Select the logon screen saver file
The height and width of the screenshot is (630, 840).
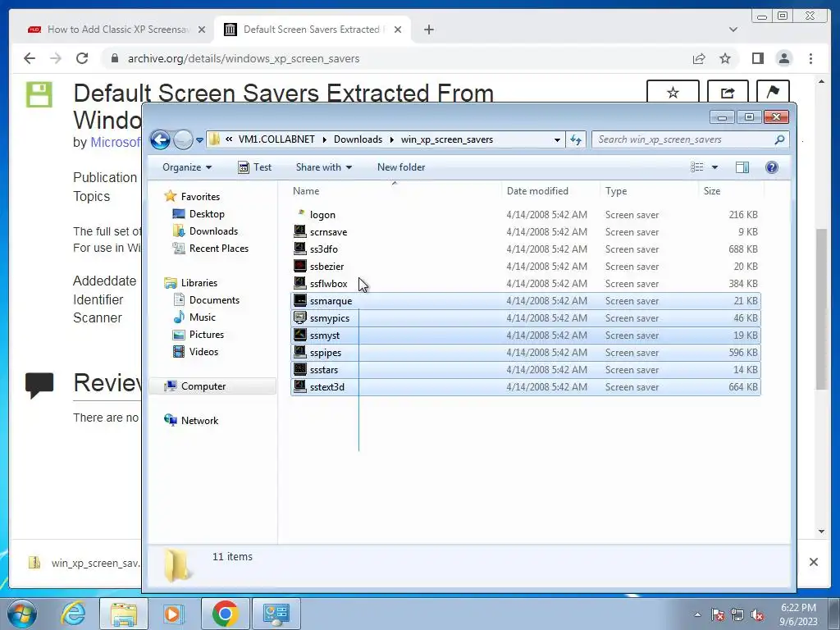coord(322,215)
